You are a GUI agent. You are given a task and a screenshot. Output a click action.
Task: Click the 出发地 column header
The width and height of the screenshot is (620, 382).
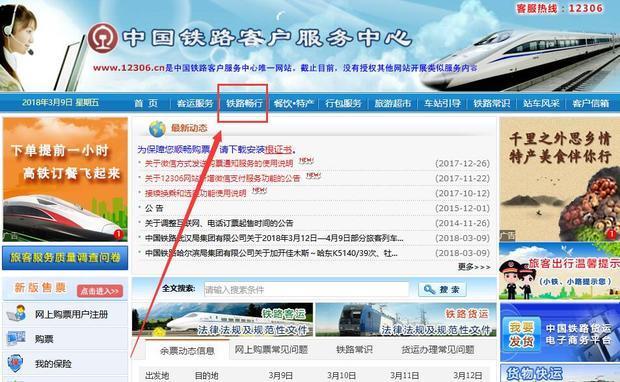(157, 375)
